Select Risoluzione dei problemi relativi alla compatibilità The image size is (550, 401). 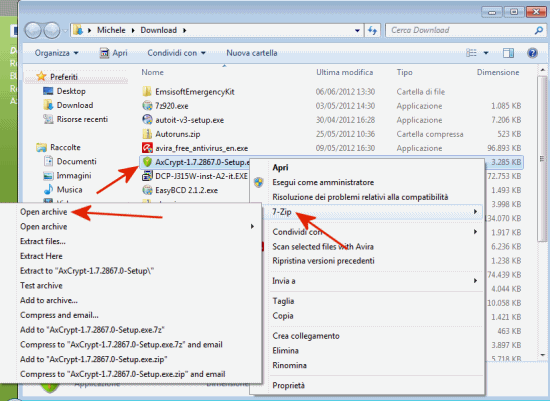(360, 197)
